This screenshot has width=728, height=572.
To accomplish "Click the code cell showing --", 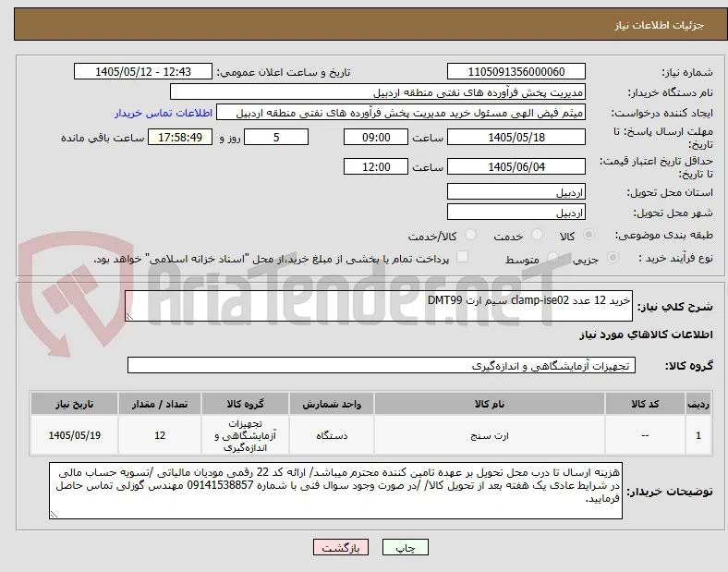I will (x=645, y=435).
